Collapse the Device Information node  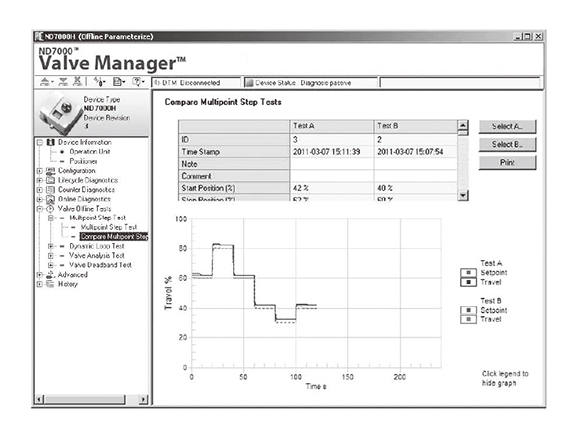(40, 142)
